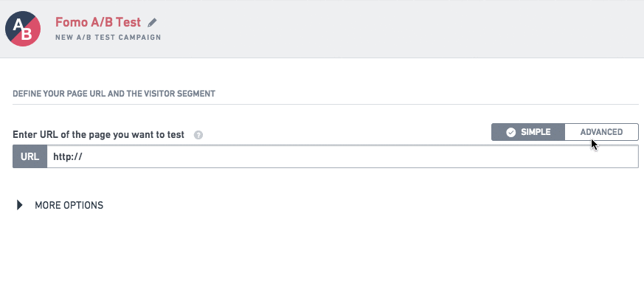Focus the page URL input field
Viewport: 644px width, 295px height.
point(342,156)
